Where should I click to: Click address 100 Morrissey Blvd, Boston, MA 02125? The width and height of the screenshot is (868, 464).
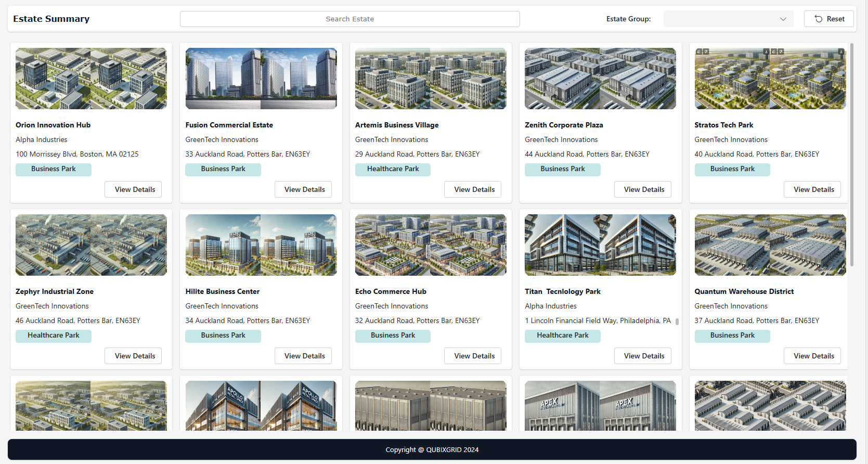pos(77,154)
